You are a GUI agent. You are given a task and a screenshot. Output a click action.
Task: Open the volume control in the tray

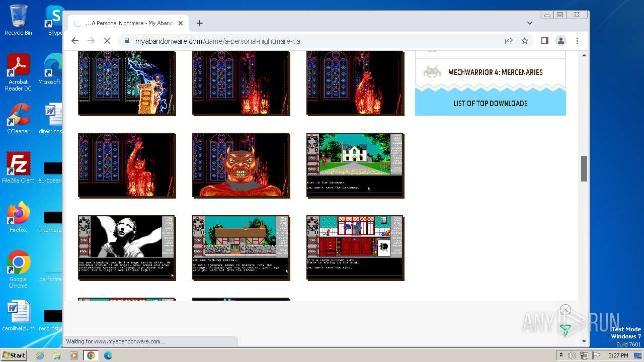572,355
